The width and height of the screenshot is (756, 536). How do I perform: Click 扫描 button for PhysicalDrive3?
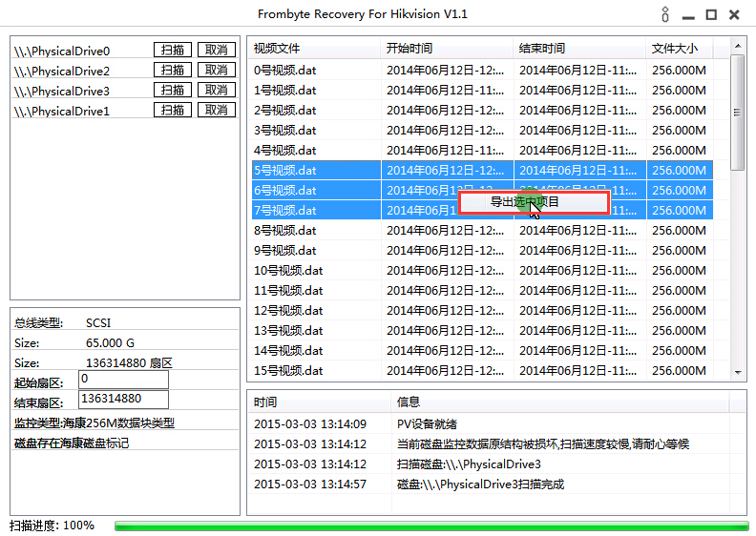coord(173,90)
